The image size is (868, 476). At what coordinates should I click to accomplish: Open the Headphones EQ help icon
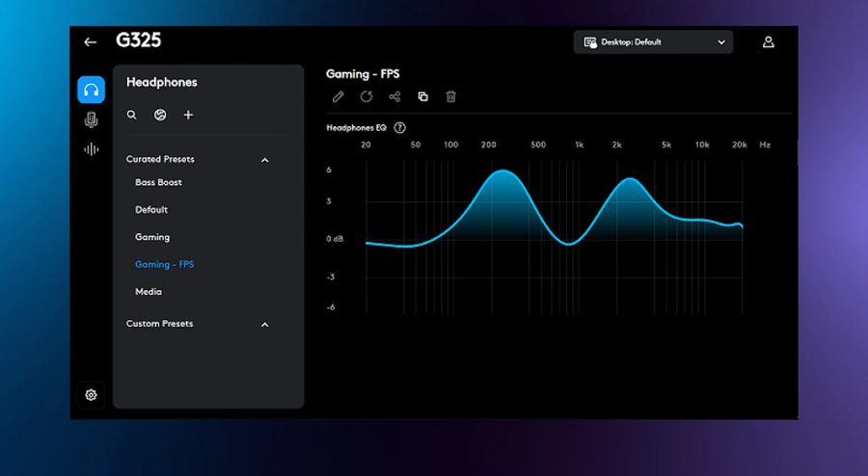(x=399, y=128)
